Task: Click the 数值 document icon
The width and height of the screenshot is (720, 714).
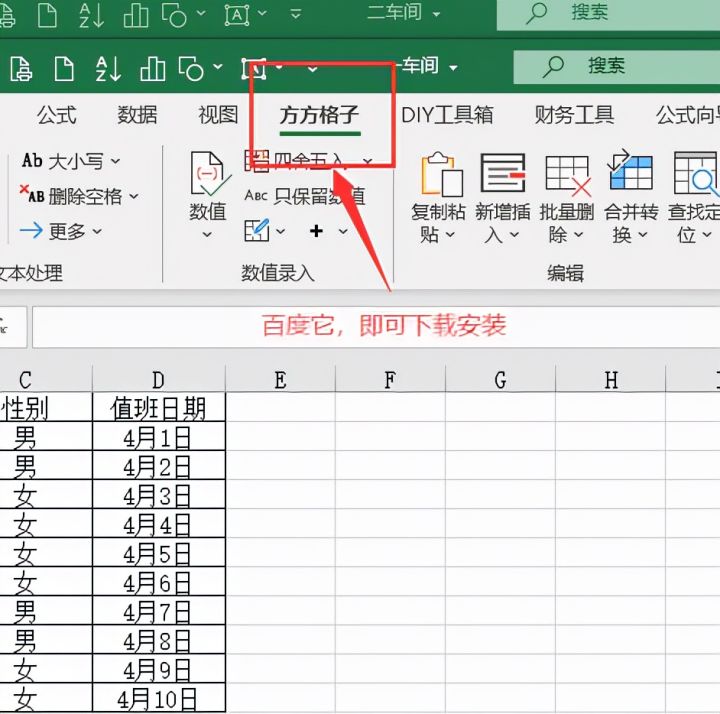Action: [x=209, y=174]
